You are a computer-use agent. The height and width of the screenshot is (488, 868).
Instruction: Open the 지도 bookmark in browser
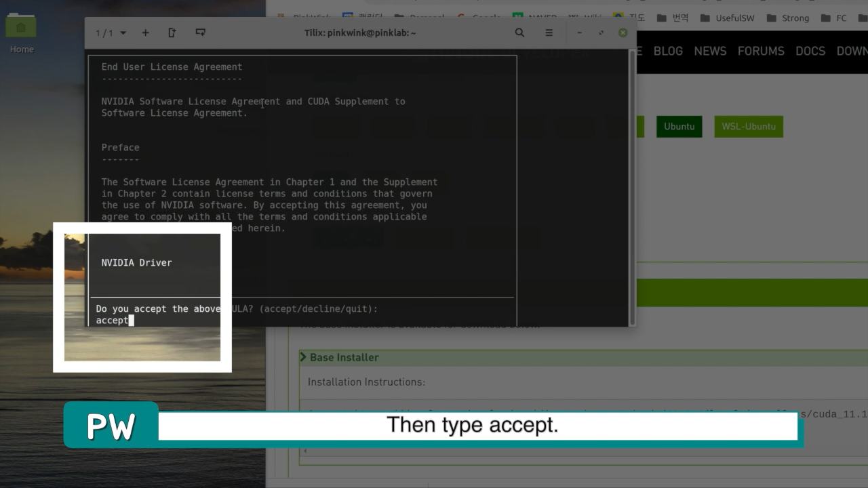(x=629, y=18)
